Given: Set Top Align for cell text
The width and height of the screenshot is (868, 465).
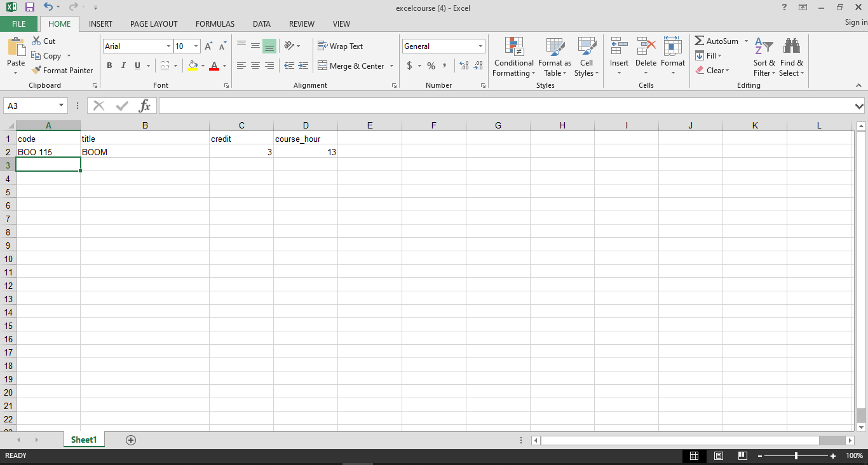Looking at the screenshot, I should click(x=241, y=46).
